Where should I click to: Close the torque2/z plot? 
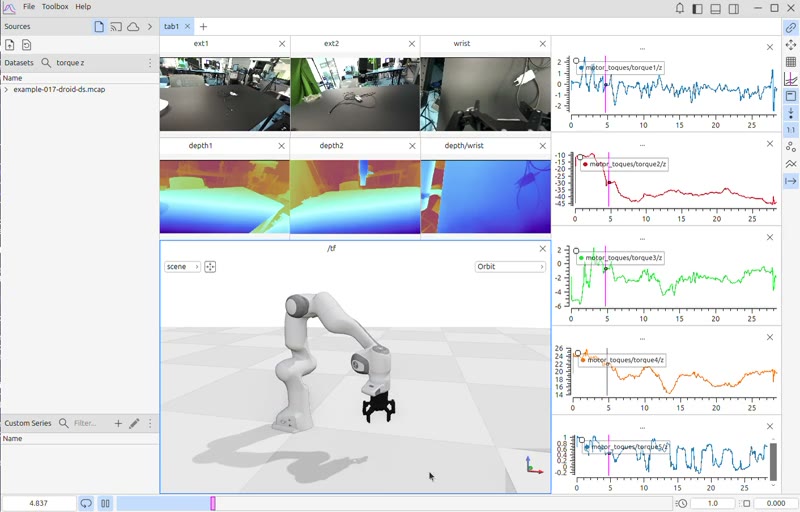pos(770,144)
